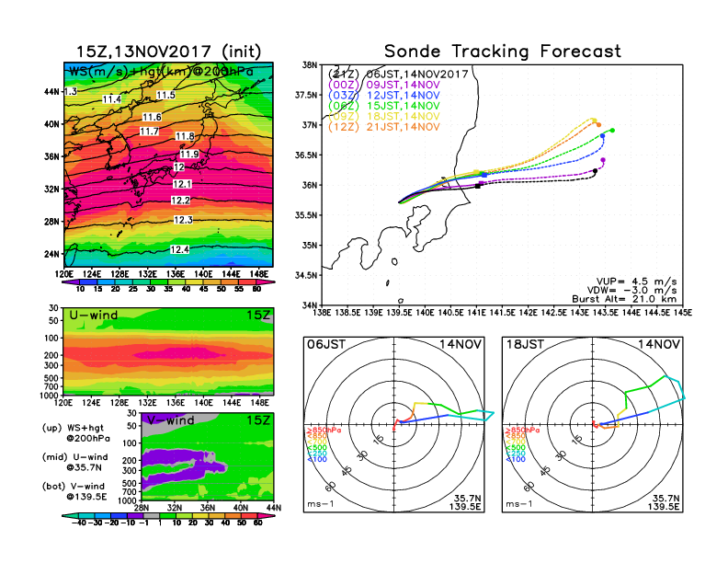Click the 06JST hodograph label
This screenshot has height=563, width=728.
tap(326, 344)
